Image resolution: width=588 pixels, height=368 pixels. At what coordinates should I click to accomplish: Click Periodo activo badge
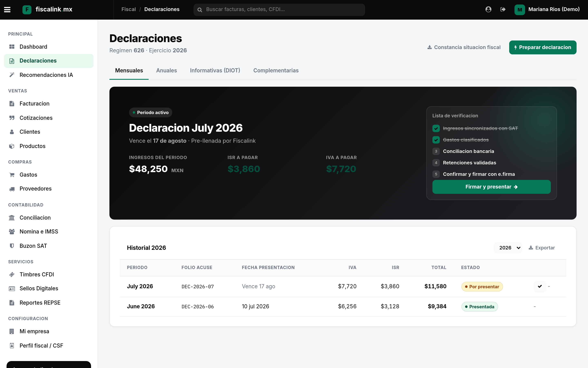coord(150,112)
